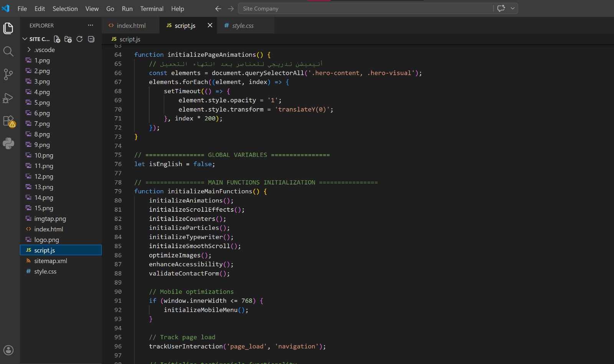The width and height of the screenshot is (614, 364).
Task: Refresh the Explorer file tree
Action: (79, 39)
